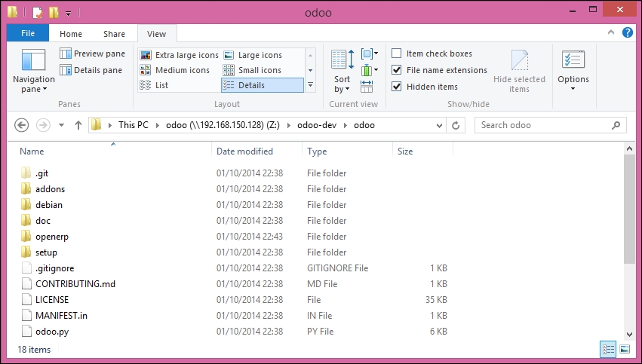Expand the Layout gallery more arrow
Viewport: 642px width, 364px height.
(x=310, y=85)
